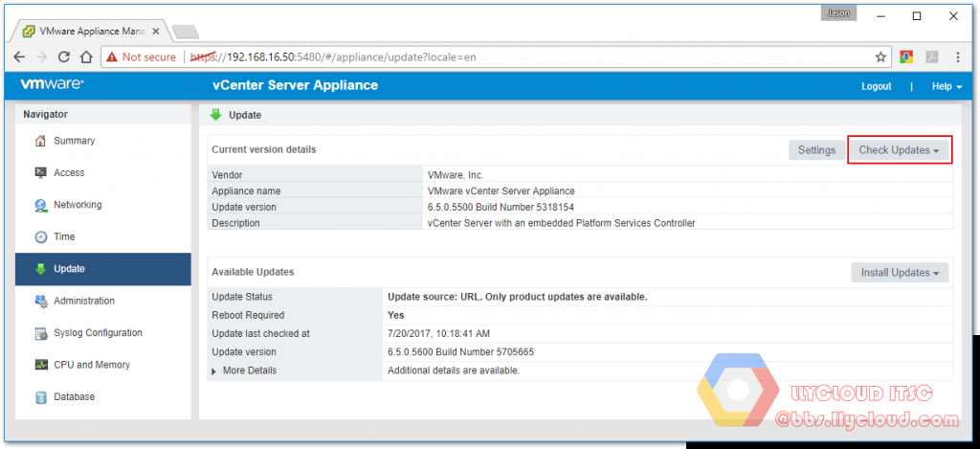Click the Not secure warning icon

click(x=112, y=56)
